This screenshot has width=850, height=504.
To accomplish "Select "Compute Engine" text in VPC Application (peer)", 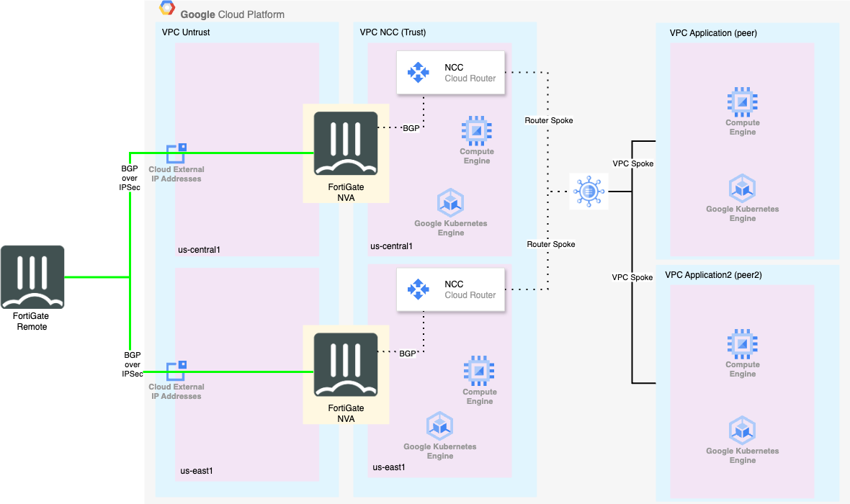I will pos(743,127).
